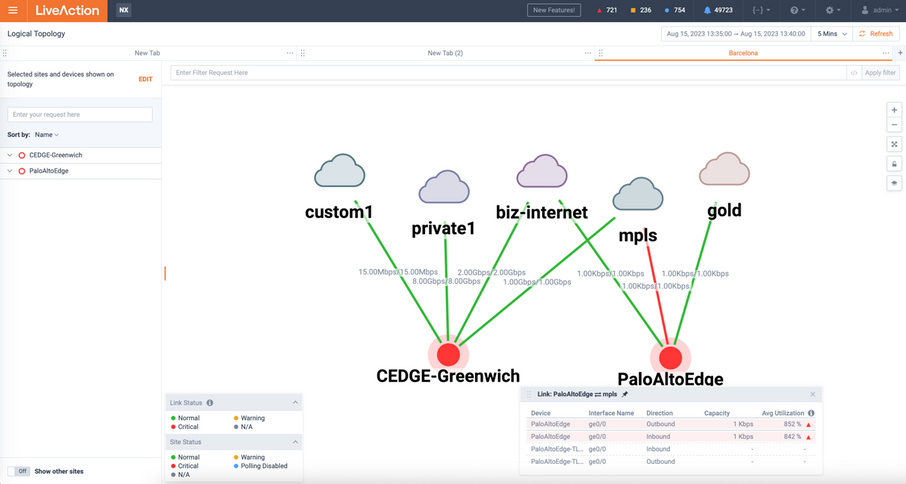Click the Avg Utilization info icon
This screenshot has height=484, width=906.
click(811, 413)
